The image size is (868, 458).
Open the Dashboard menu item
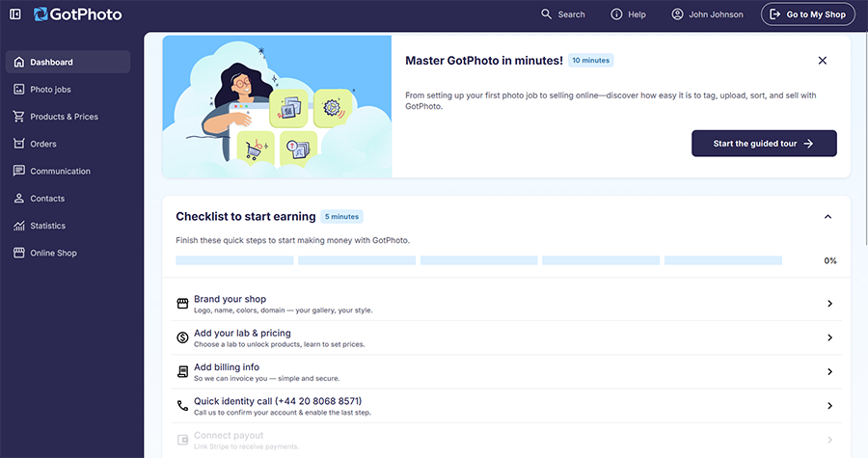click(x=68, y=62)
